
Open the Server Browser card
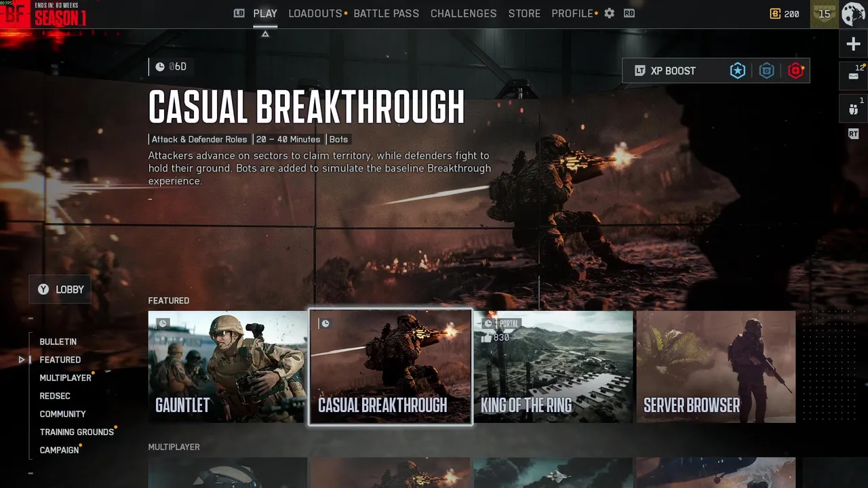pyautogui.click(x=716, y=367)
